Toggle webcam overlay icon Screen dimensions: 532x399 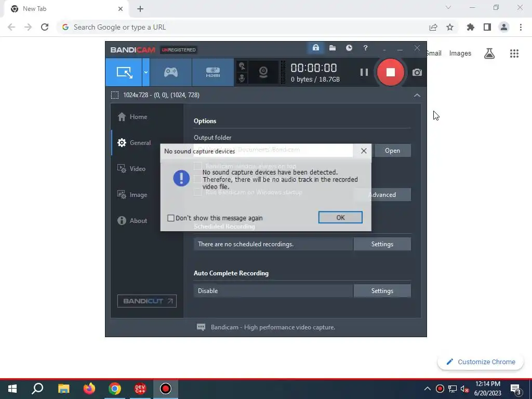tap(263, 72)
